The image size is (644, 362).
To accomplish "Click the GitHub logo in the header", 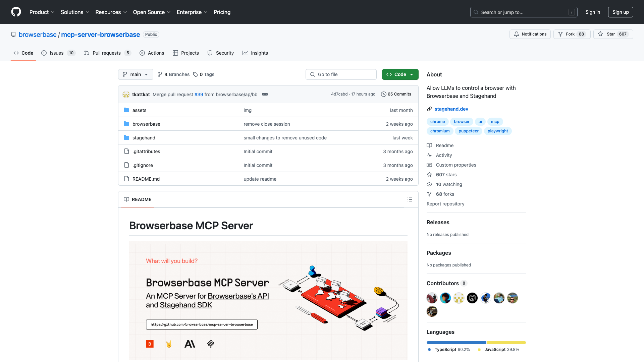I will click(16, 12).
